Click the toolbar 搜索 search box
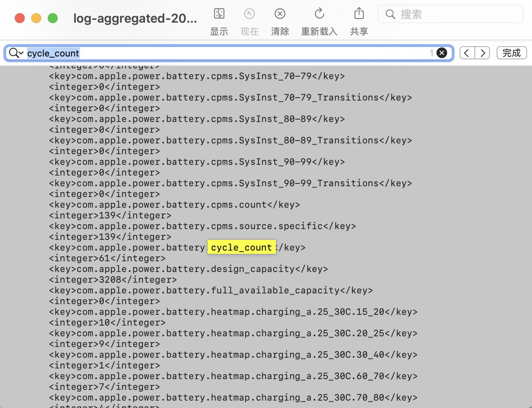The width and height of the screenshot is (532, 408). [x=450, y=14]
